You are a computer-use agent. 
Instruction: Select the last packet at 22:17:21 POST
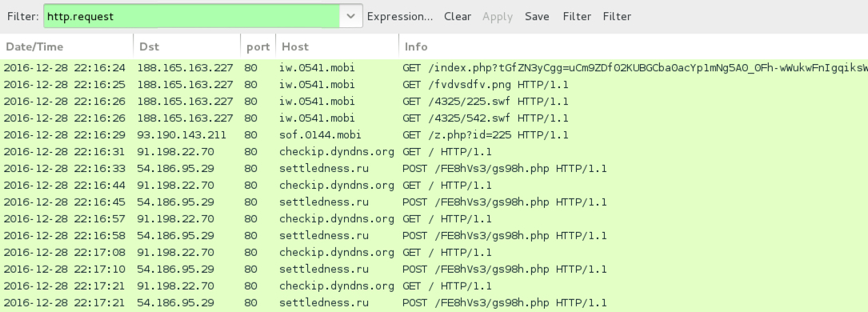434,303
